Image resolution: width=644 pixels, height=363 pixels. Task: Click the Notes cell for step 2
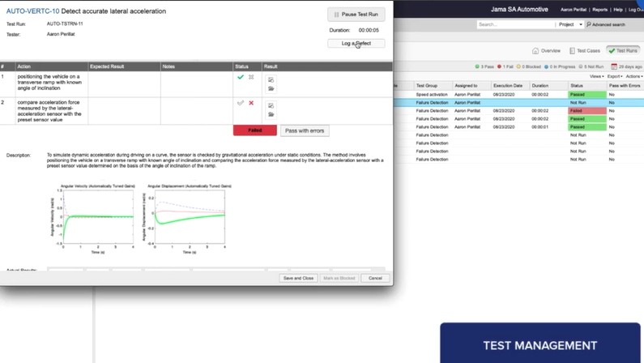[197, 111]
